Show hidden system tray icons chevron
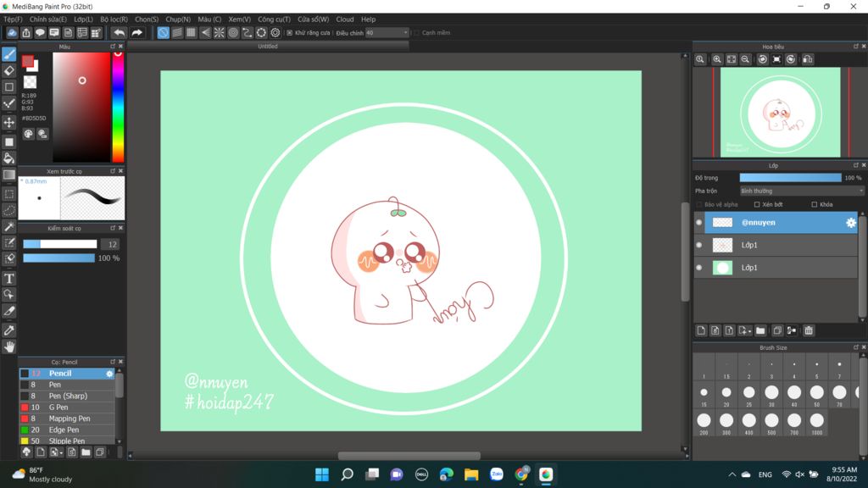Image resolution: width=868 pixels, height=488 pixels. 732,474
